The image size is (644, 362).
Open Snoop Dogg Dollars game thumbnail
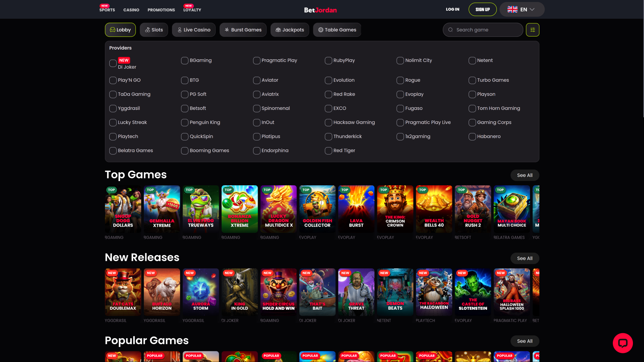pyautogui.click(x=123, y=209)
